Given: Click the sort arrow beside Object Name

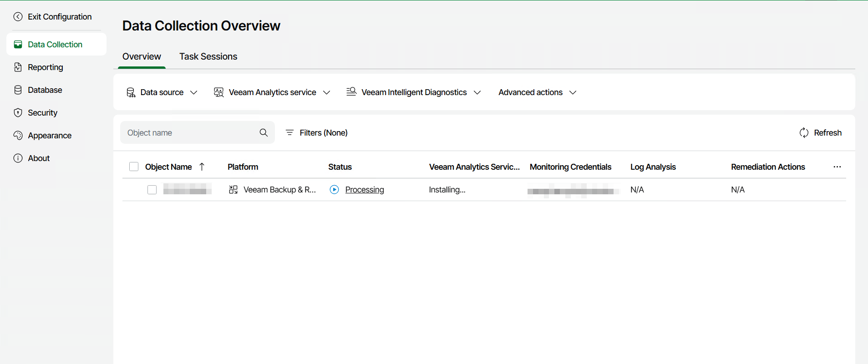Looking at the screenshot, I should pyautogui.click(x=202, y=167).
